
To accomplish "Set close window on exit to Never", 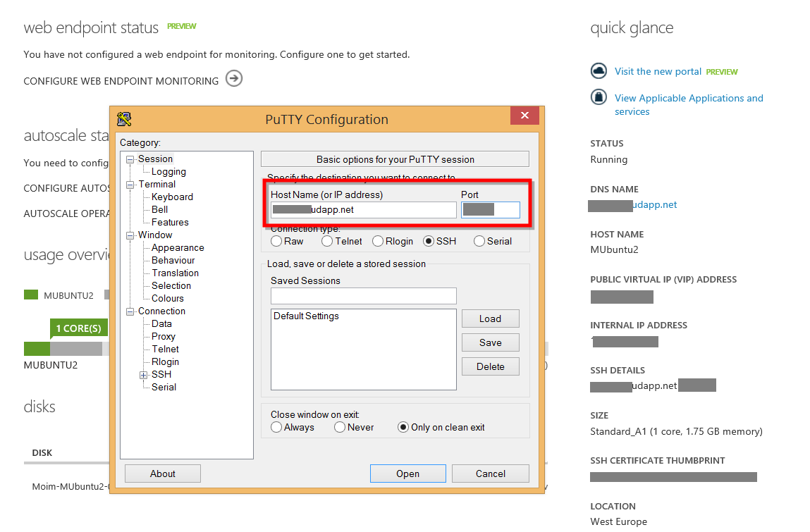I will coord(340,427).
